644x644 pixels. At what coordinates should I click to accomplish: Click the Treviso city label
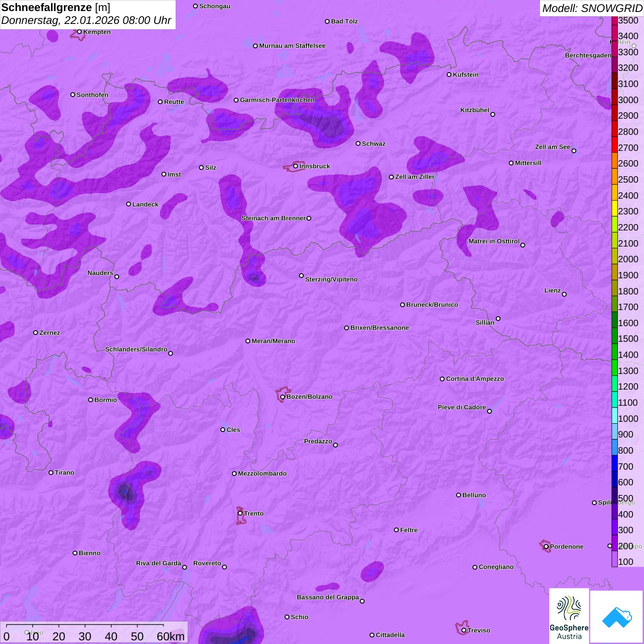coord(478,630)
